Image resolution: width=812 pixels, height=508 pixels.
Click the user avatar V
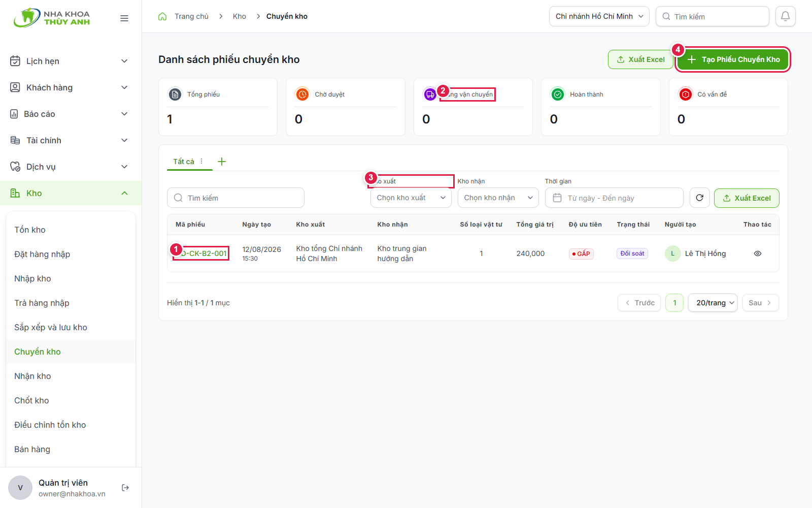pyautogui.click(x=20, y=488)
